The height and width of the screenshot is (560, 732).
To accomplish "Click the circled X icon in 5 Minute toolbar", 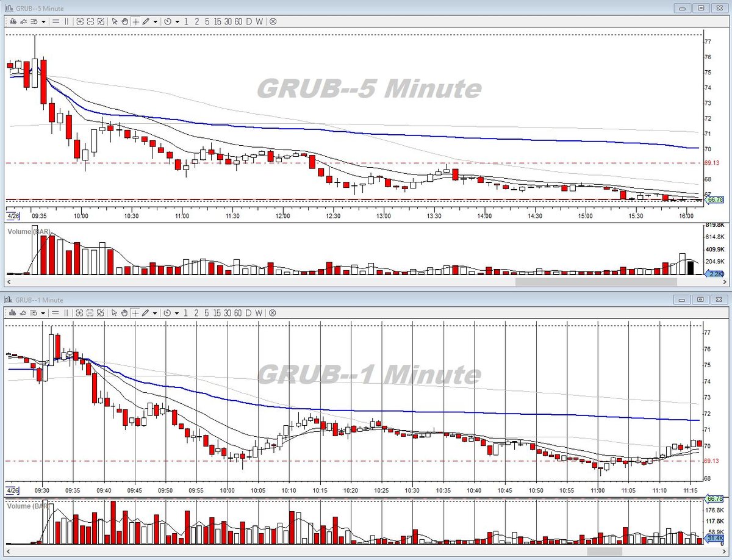I will click(x=273, y=21).
